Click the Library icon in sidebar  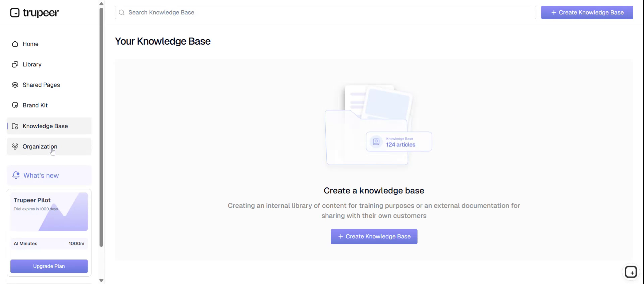pos(15,64)
